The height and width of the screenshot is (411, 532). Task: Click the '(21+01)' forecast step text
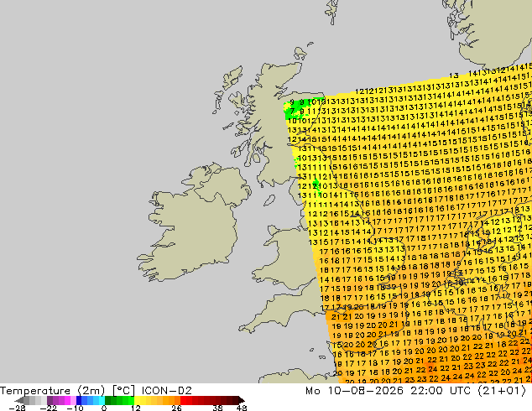[x=502, y=391]
